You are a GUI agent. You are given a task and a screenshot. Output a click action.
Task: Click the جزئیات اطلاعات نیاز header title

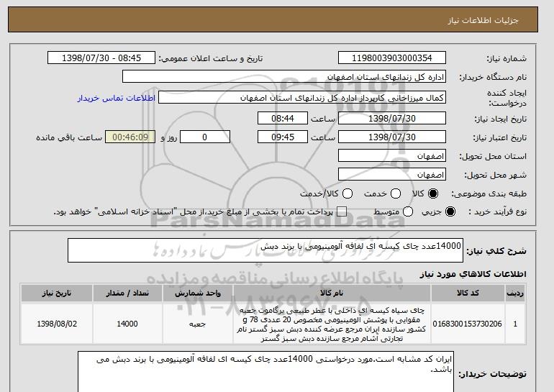pos(483,20)
